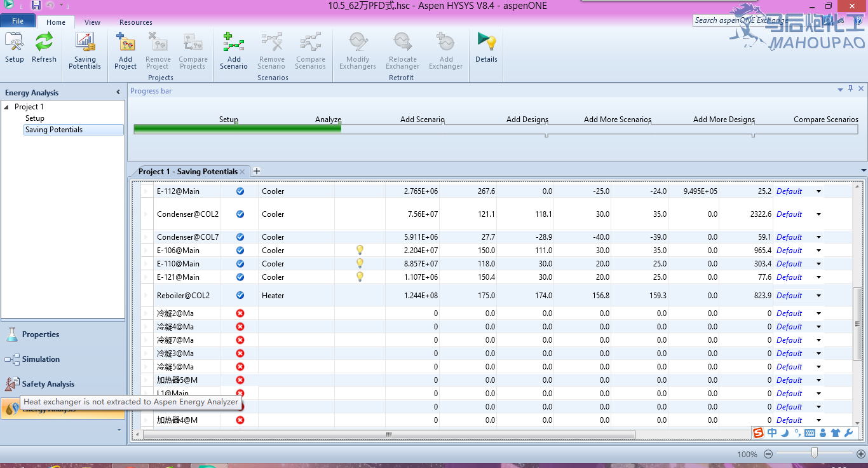The height and width of the screenshot is (468, 868).
Task: Click zoom in plus button
Action: tap(860, 454)
